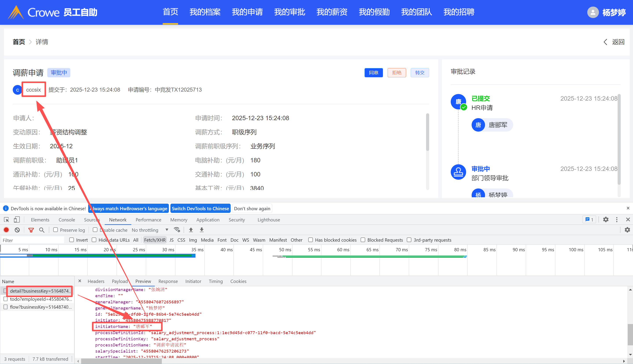
Task: Click the red record network log button
Action: tap(6, 230)
